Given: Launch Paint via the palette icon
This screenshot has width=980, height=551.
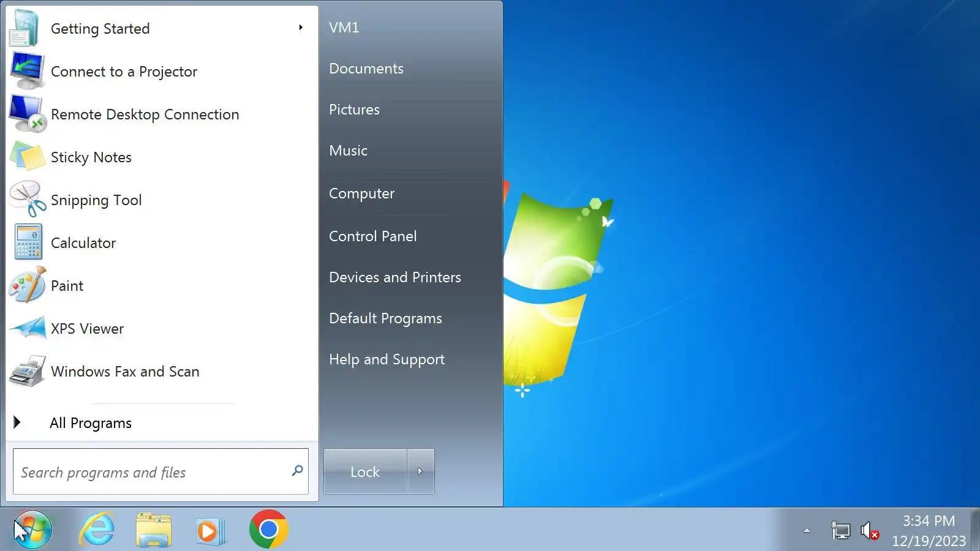Looking at the screenshot, I should coord(27,285).
